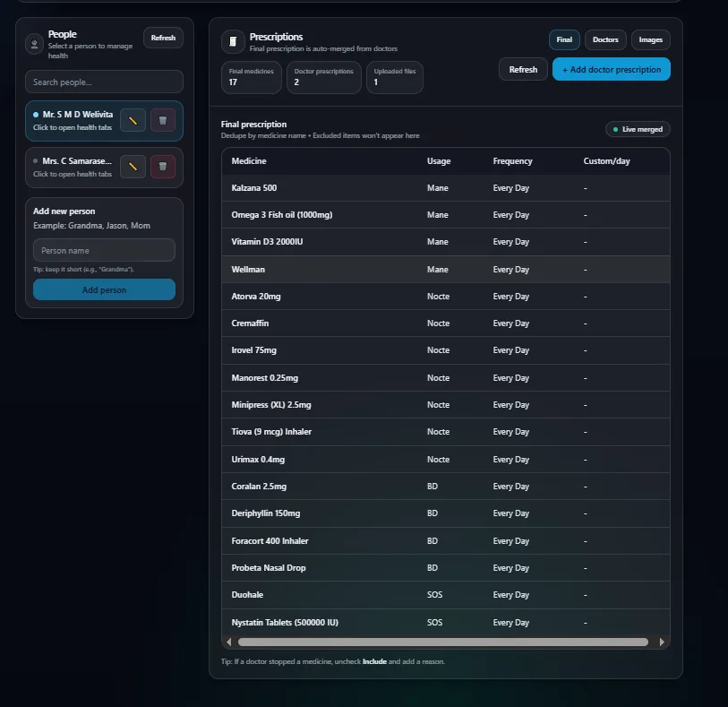Screen dimensions: 728x707
Task: Open the Images tab
Action: tap(650, 39)
